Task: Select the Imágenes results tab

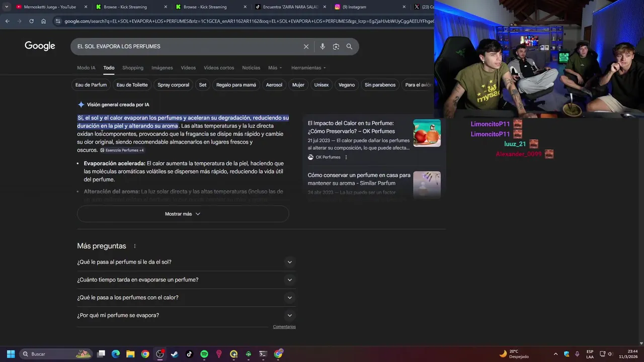Action: 162,68
